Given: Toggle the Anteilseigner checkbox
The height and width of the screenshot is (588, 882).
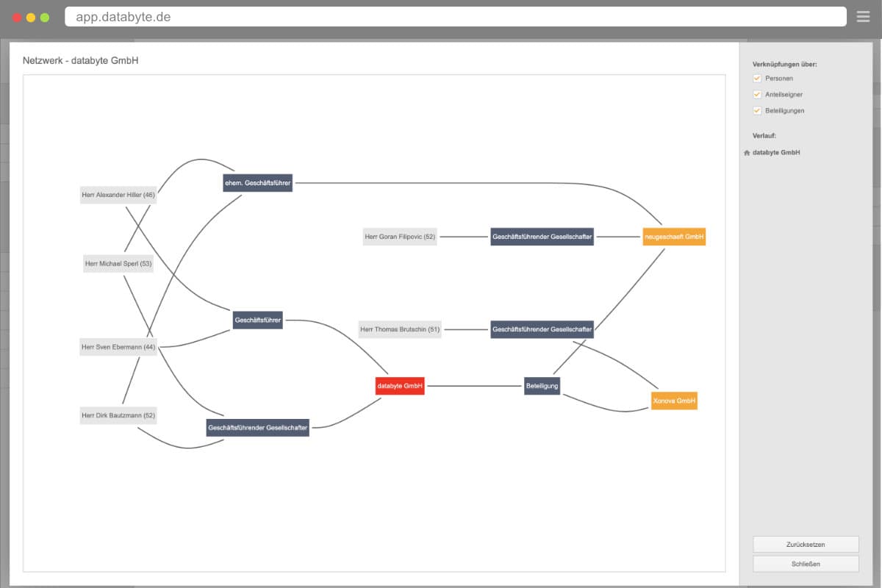Looking at the screenshot, I should [757, 94].
